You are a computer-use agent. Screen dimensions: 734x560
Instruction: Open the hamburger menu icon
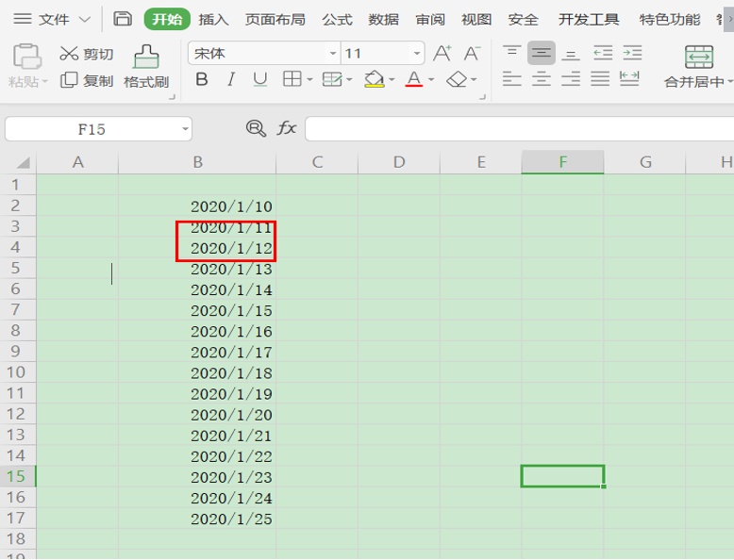click(x=23, y=19)
